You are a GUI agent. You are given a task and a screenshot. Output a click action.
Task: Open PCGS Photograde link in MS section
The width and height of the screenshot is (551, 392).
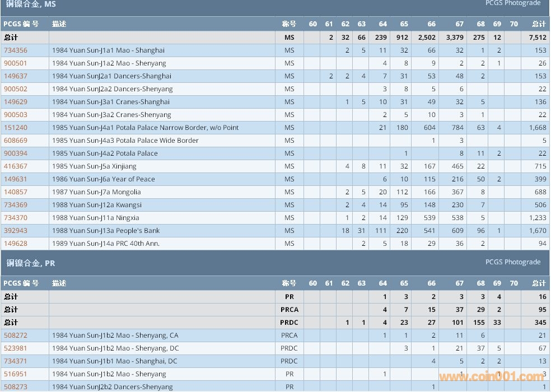pyautogui.click(x=513, y=3)
